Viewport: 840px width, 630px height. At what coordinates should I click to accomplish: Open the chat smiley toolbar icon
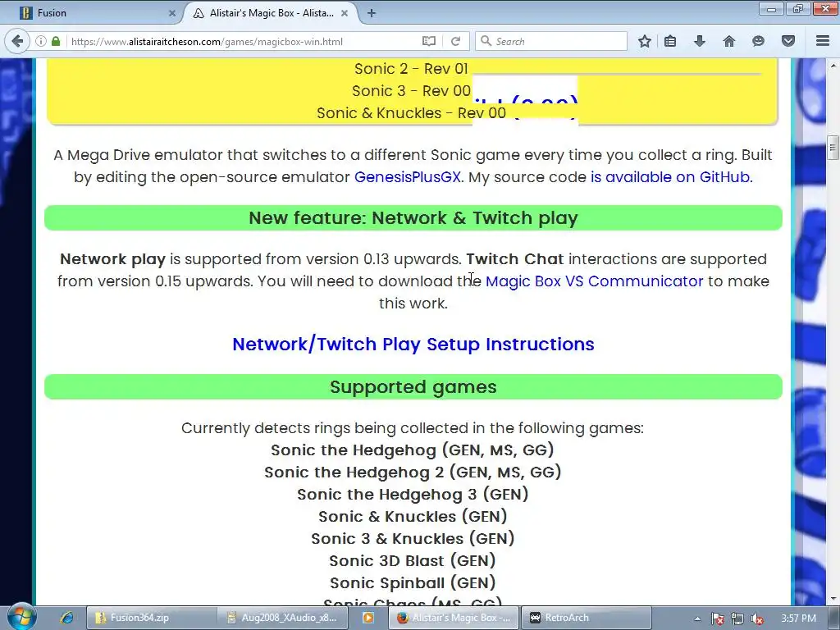758,41
